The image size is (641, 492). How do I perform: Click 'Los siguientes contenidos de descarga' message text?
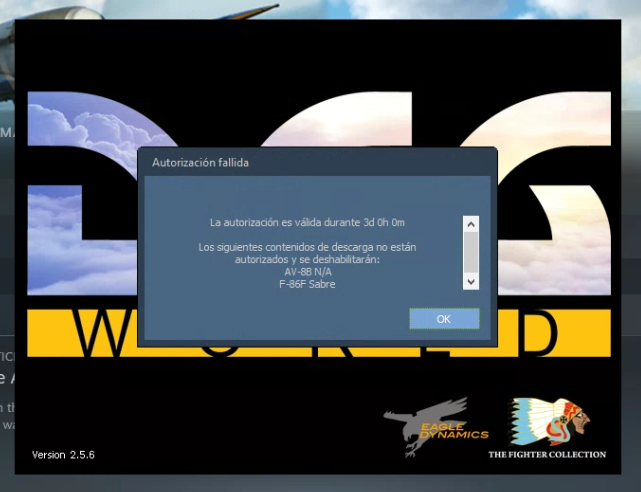click(307, 253)
